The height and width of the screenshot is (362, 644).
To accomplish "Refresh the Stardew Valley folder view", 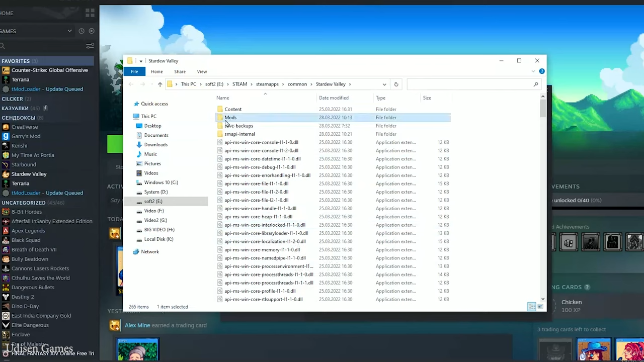I will tap(396, 84).
